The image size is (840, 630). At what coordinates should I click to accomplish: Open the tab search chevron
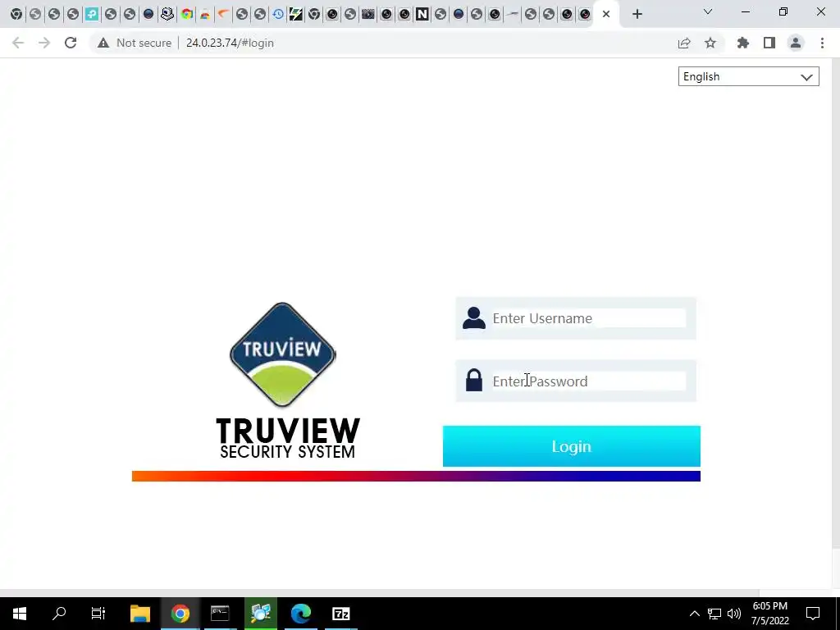708,11
